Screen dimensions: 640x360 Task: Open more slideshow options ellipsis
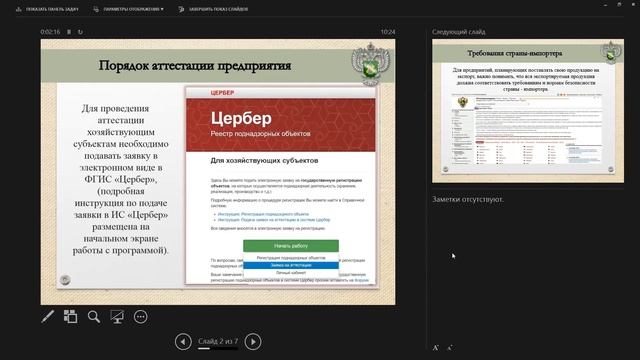pyautogui.click(x=140, y=317)
